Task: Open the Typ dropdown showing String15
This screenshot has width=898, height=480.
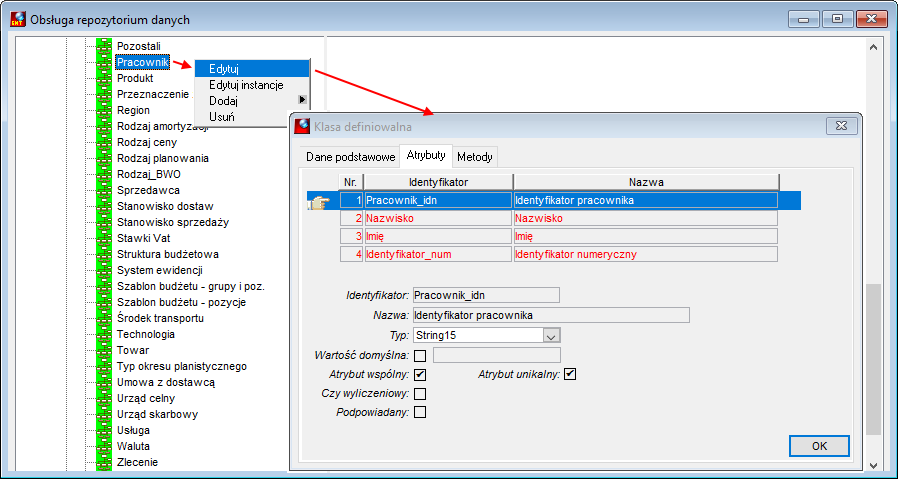Action: coord(552,335)
